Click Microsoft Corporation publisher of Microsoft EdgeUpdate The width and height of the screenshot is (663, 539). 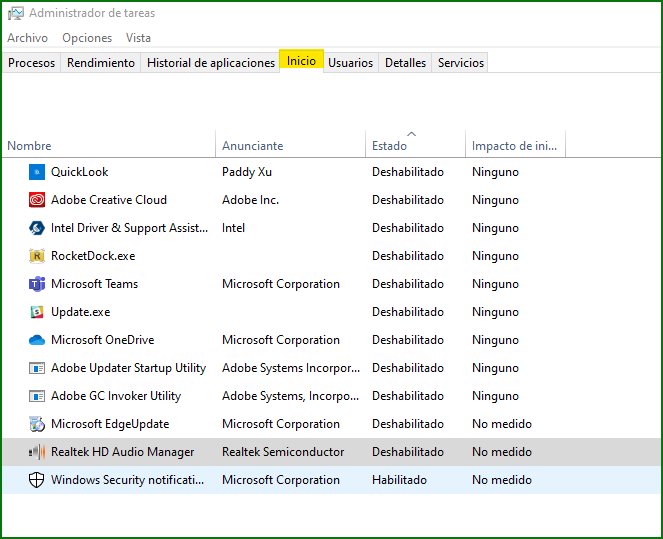[281, 424]
